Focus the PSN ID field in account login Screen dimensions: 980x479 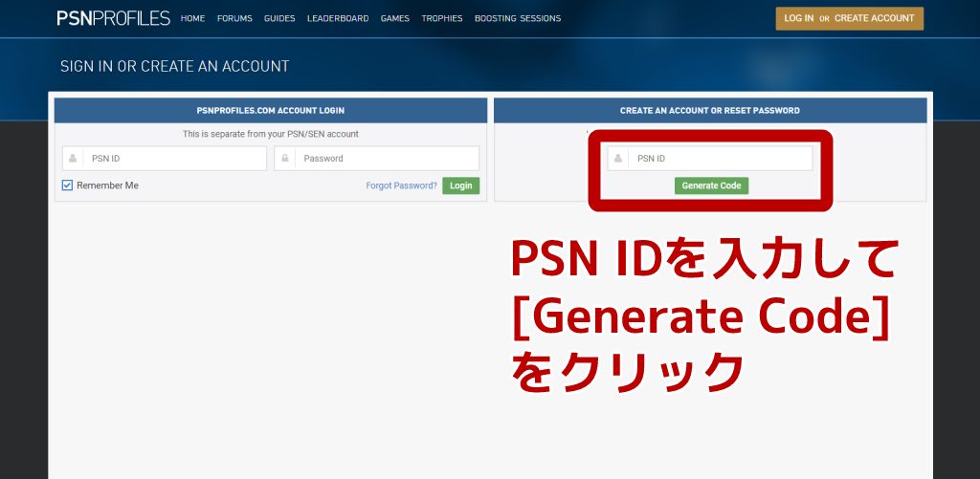[x=165, y=159]
